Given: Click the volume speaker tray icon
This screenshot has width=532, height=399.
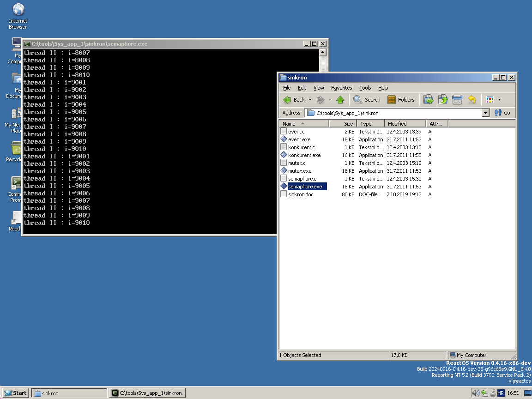Looking at the screenshot, I should click(x=476, y=393).
